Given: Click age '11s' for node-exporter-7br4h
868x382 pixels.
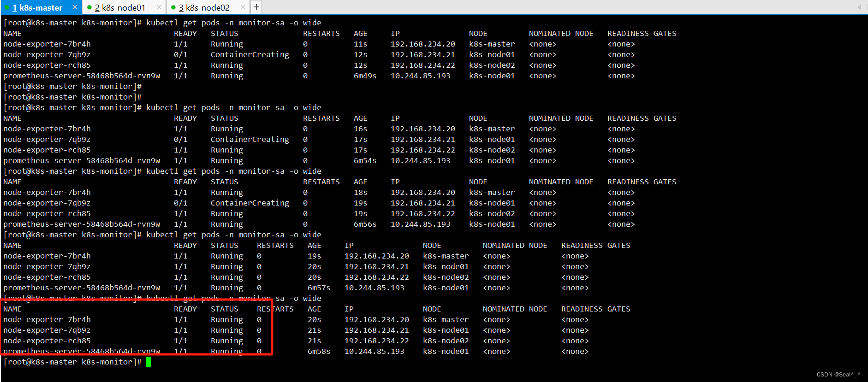Looking at the screenshot, I should (361, 44).
